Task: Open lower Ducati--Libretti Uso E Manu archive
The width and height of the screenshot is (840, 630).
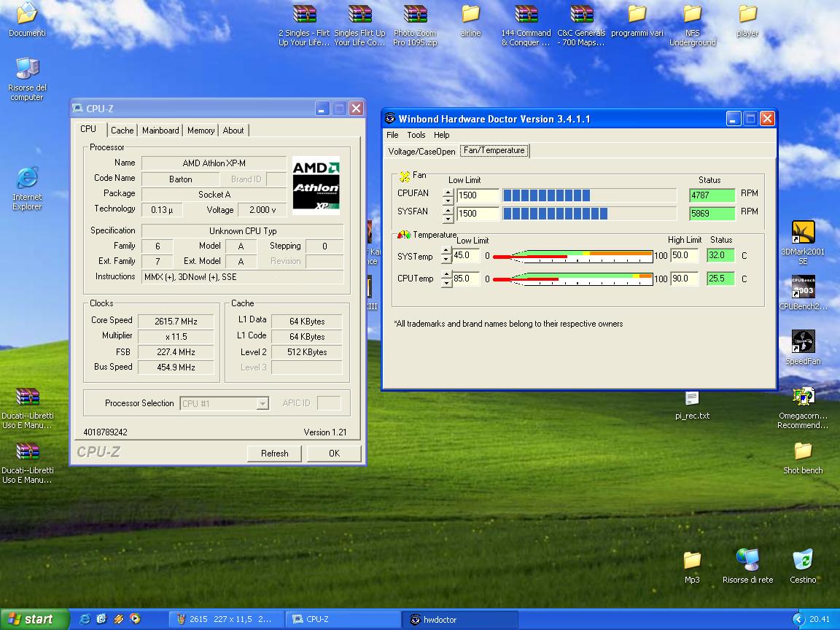Action: tap(27, 463)
